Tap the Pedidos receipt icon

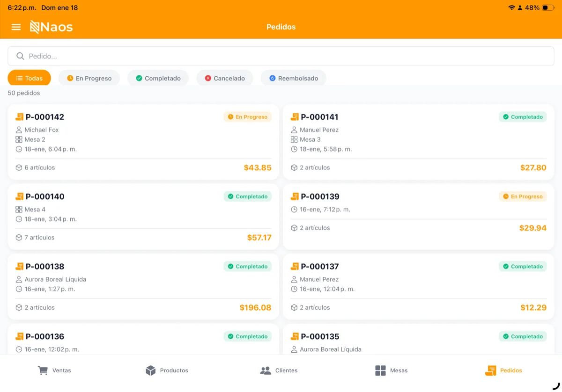point(490,370)
